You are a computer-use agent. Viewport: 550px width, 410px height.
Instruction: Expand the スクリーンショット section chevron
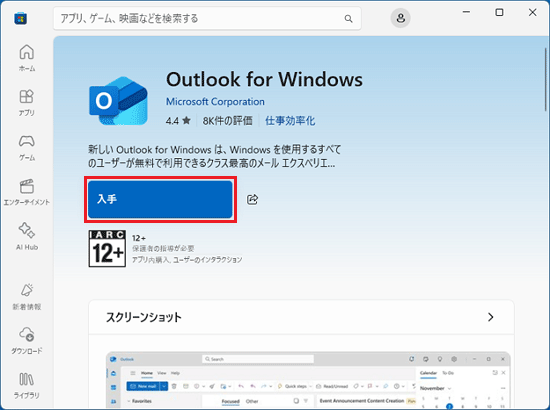pos(490,317)
